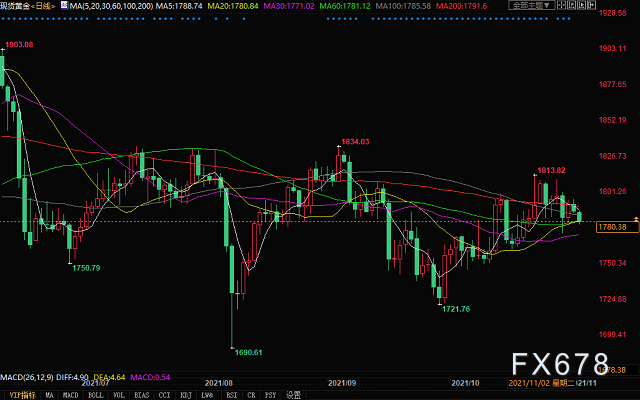This screenshot has width=640, height=400.
Task: Click the DIFF:4.90 value
Action: 72,377
